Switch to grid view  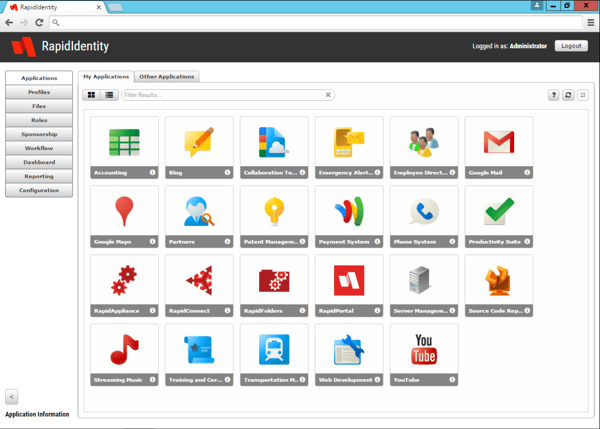coord(91,95)
